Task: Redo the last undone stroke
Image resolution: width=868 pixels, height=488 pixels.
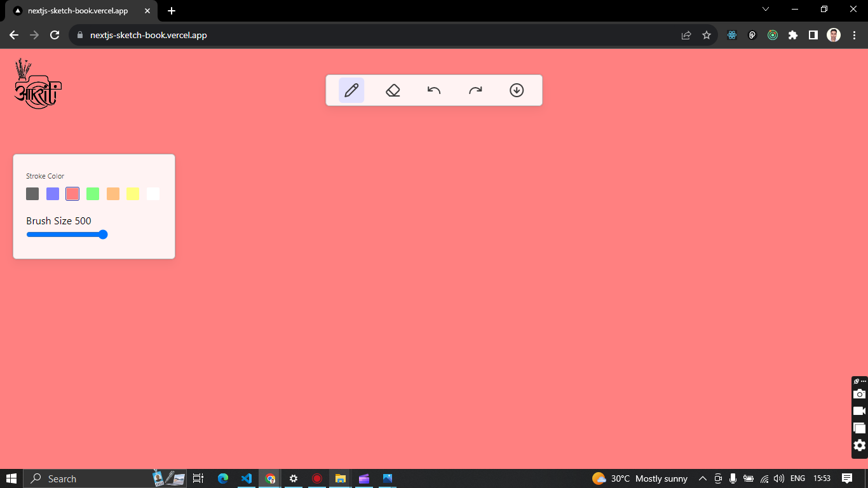Action: pyautogui.click(x=475, y=90)
